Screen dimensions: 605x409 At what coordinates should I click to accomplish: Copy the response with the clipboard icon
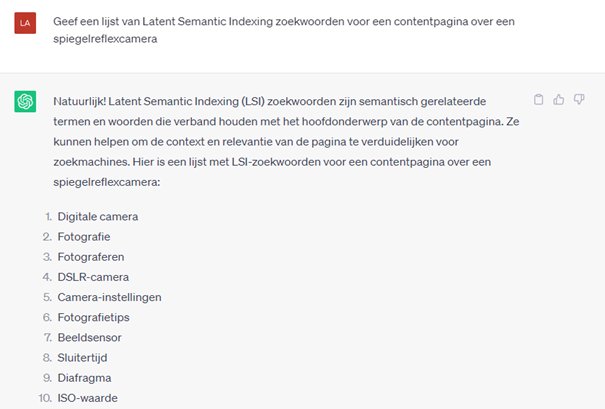click(540, 100)
